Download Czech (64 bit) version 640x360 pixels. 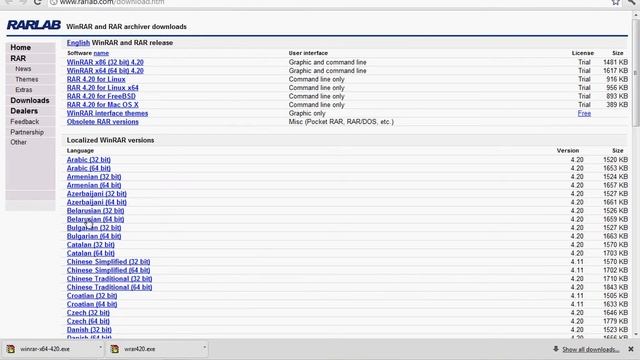tap(88, 322)
